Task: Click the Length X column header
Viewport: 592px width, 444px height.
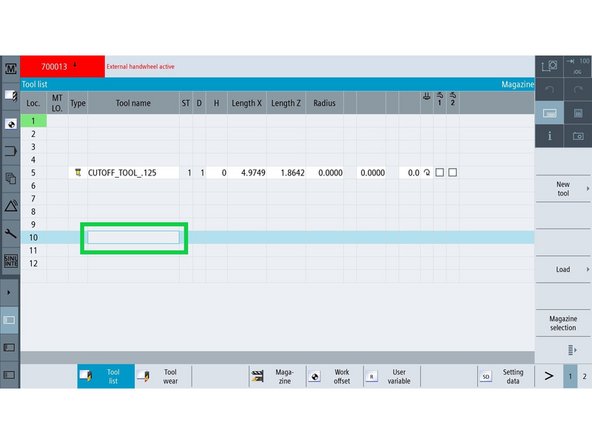Action: pos(247,103)
